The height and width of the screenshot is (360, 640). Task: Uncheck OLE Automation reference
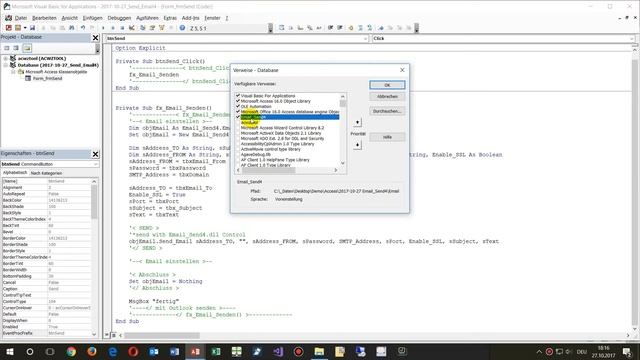click(x=238, y=106)
